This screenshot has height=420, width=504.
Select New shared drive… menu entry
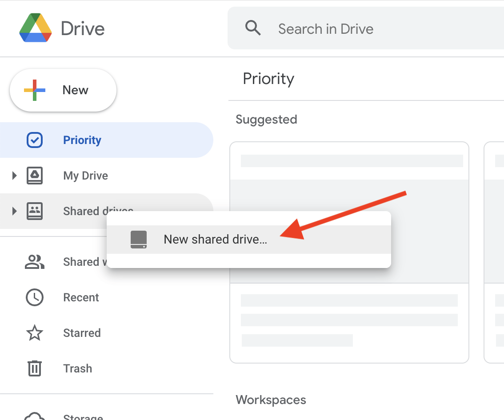215,240
